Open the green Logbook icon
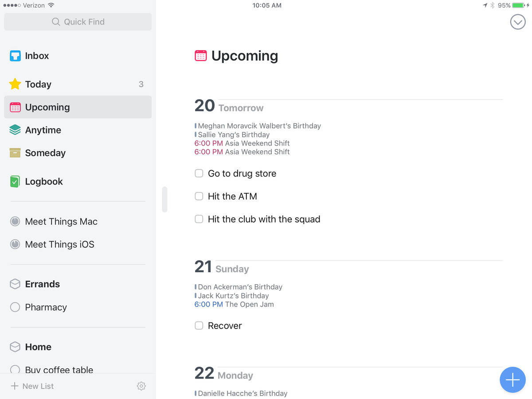 15,181
